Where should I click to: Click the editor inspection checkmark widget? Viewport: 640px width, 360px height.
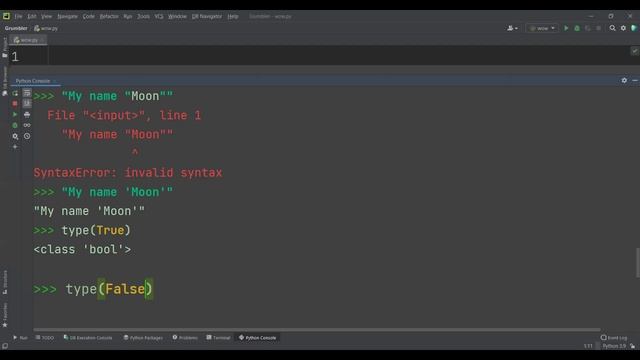pos(635,51)
